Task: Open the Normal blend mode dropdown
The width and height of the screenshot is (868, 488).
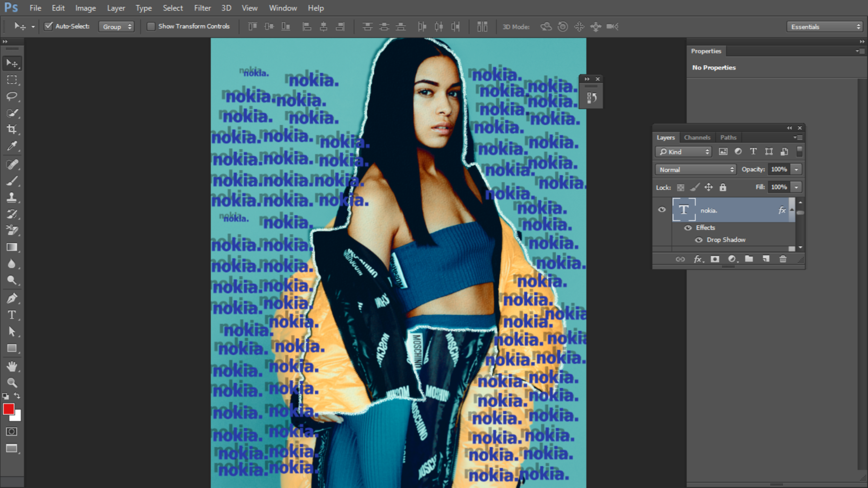Action: pyautogui.click(x=696, y=170)
